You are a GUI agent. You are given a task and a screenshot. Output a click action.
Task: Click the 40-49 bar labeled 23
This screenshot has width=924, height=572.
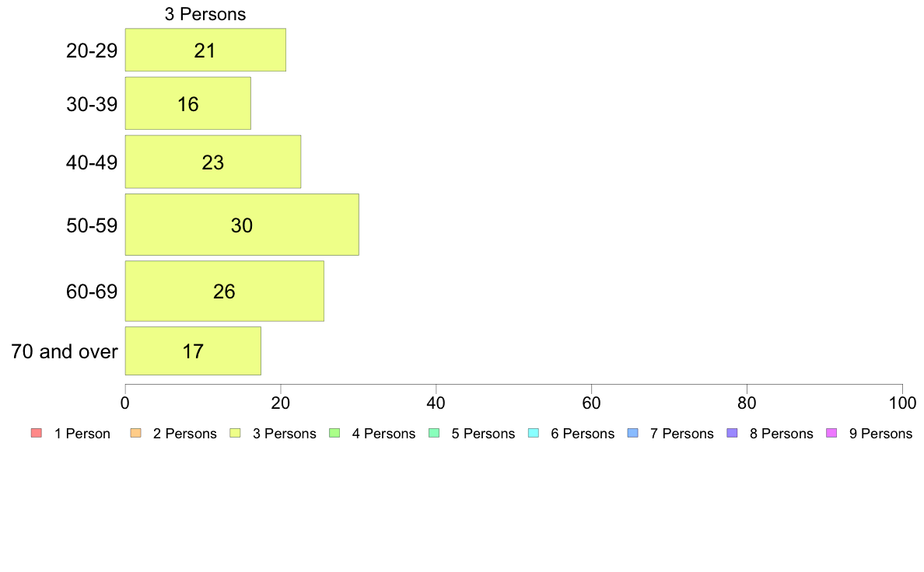coord(213,162)
